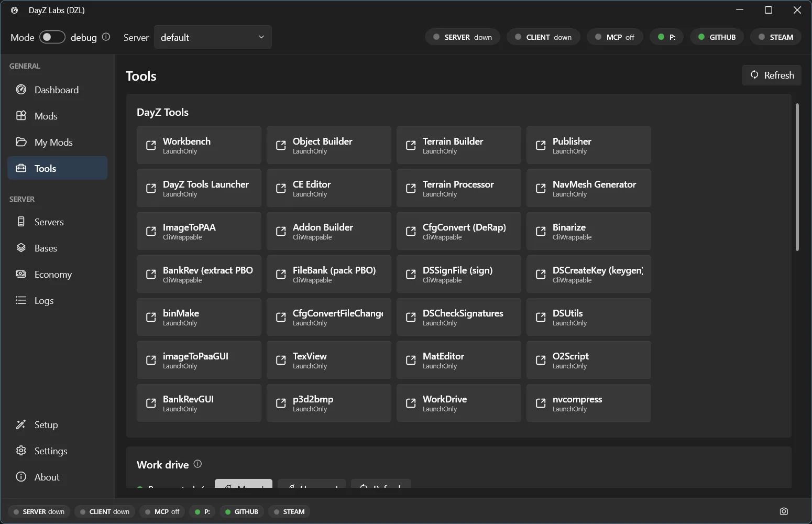
Task: Launch the BankRevGUI tool card
Action: coord(199,403)
